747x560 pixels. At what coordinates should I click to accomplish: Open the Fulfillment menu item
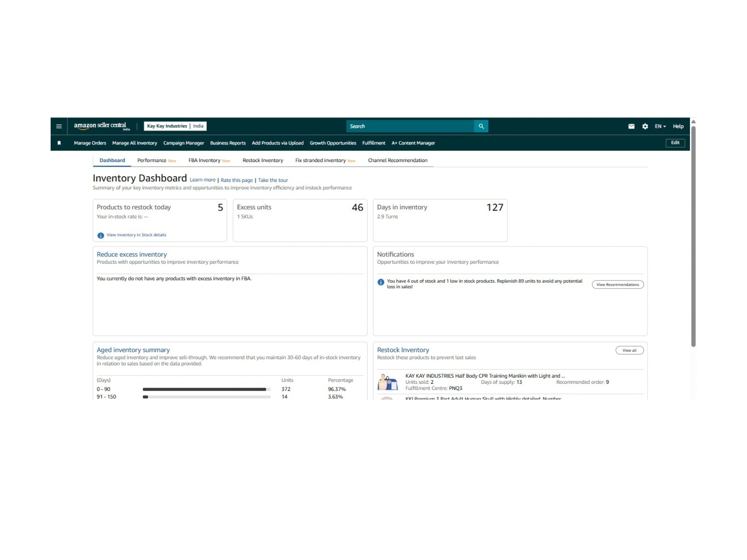(x=374, y=143)
